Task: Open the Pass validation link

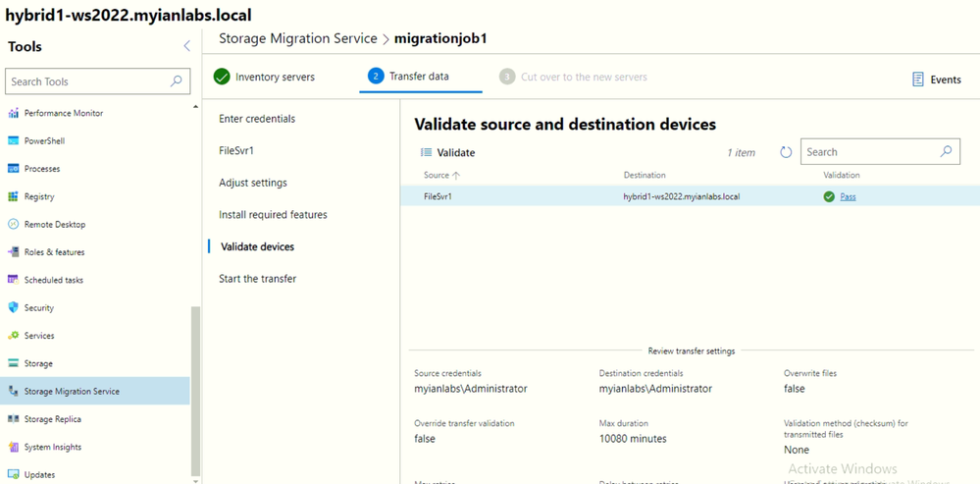Action: click(848, 197)
